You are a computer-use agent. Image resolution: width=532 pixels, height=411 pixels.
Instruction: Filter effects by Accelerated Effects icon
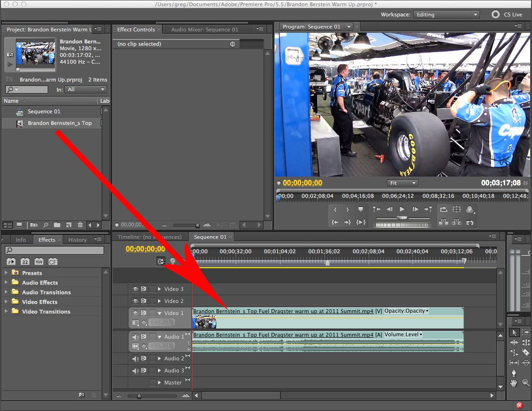[x=11, y=261]
